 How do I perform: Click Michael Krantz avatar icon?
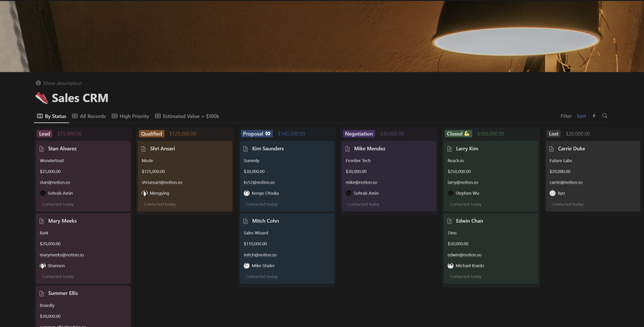click(450, 266)
